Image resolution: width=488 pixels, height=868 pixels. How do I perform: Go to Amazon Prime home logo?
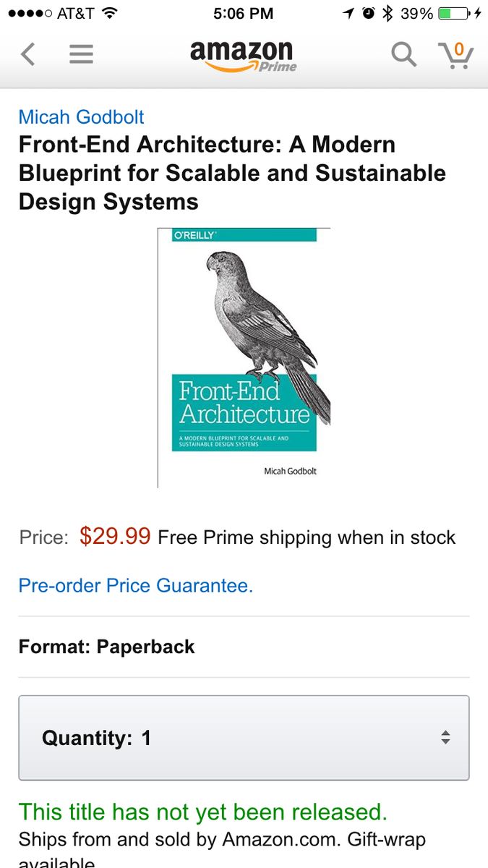[x=243, y=56]
